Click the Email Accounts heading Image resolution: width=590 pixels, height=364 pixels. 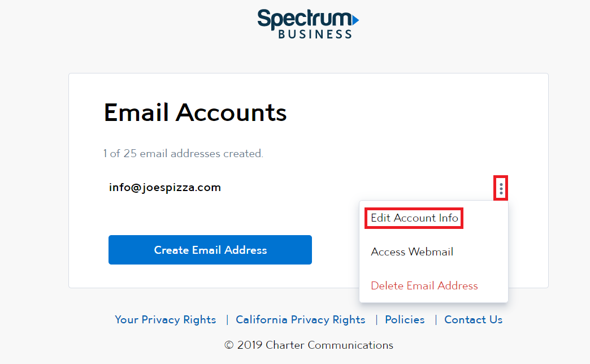click(x=196, y=113)
